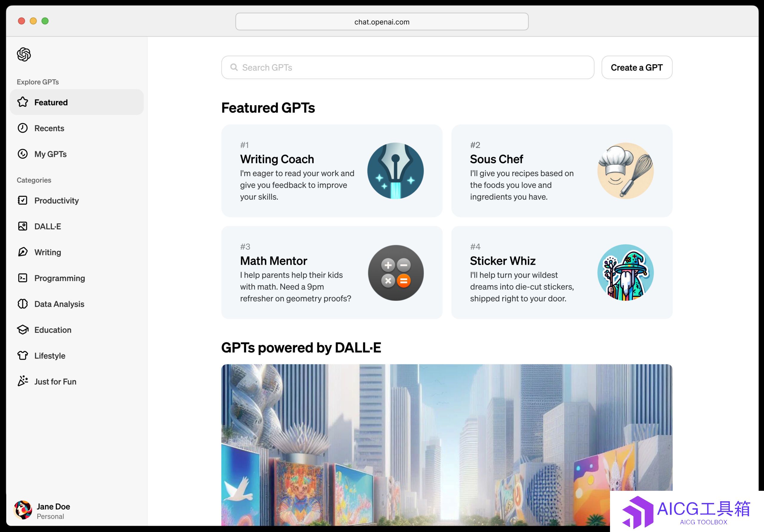Select the DALL·E category
Viewport: 764px width, 532px height.
point(77,226)
